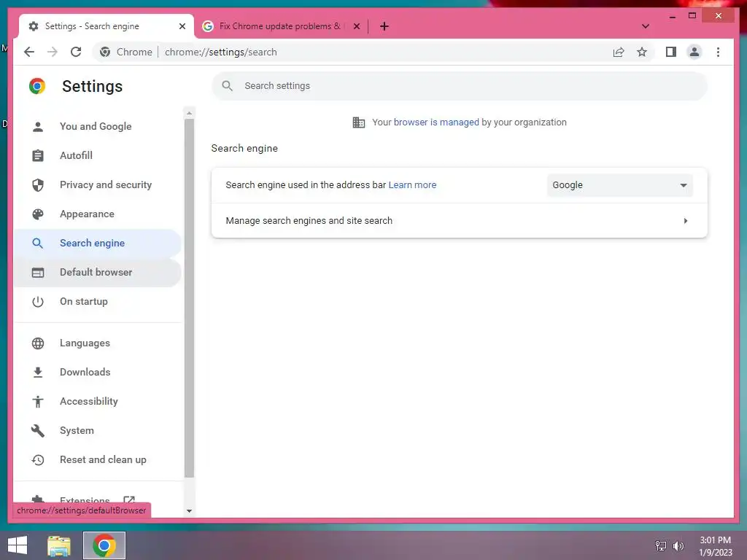Open Languages settings
Image resolution: width=747 pixels, height=560 pixels.
pyautogui.click(x=97, y=343)
